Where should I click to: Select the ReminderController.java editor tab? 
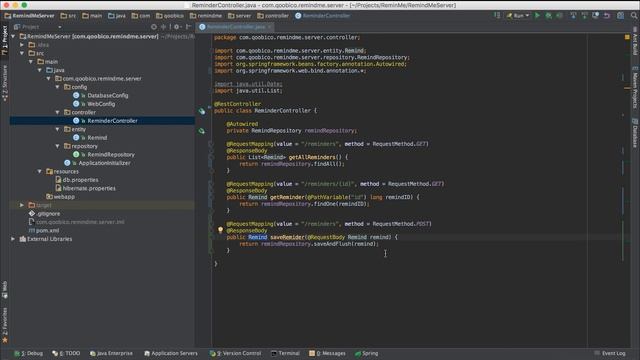click(x=235, y=27)
